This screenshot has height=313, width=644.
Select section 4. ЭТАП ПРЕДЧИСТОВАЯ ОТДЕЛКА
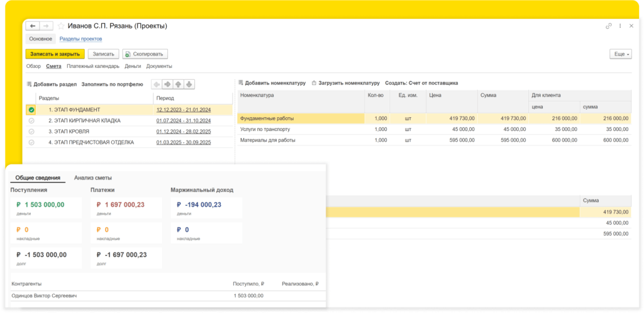click(x=91, y=143)
